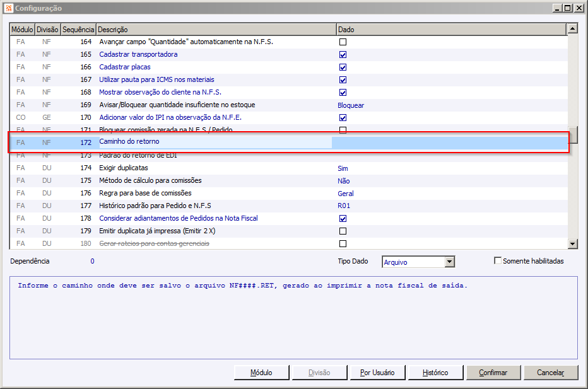This screenshot has width=588, height=389.
Task: Check Emitir duplicata já impressa checkbox
Action: point(343,231)
